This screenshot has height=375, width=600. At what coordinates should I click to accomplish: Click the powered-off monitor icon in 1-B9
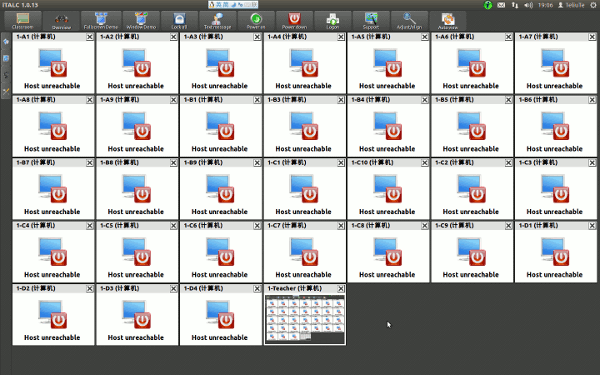point(220,189)
